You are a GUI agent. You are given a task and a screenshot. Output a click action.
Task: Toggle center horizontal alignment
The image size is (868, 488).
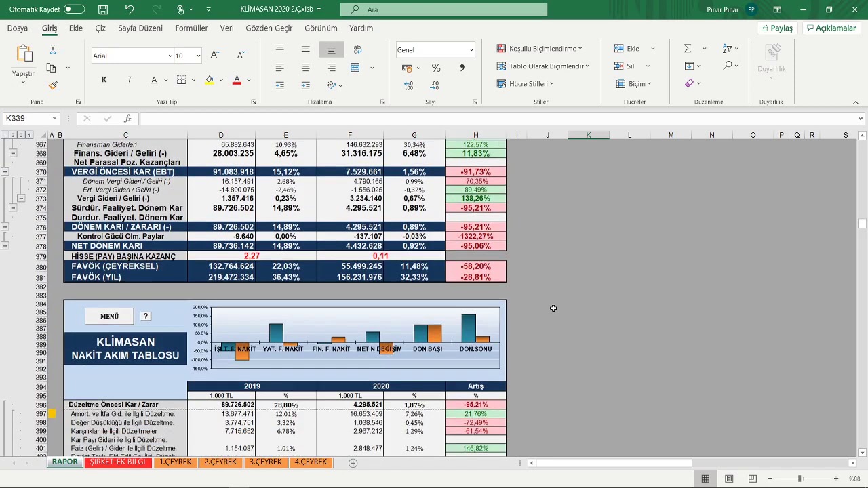(305, 68)
